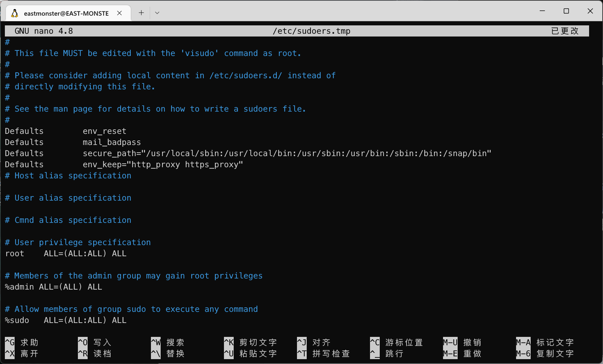Viewport: 603px width, 364px height.
Task: Click the Linux penguin tab icon
Action: tap(15, 13)
